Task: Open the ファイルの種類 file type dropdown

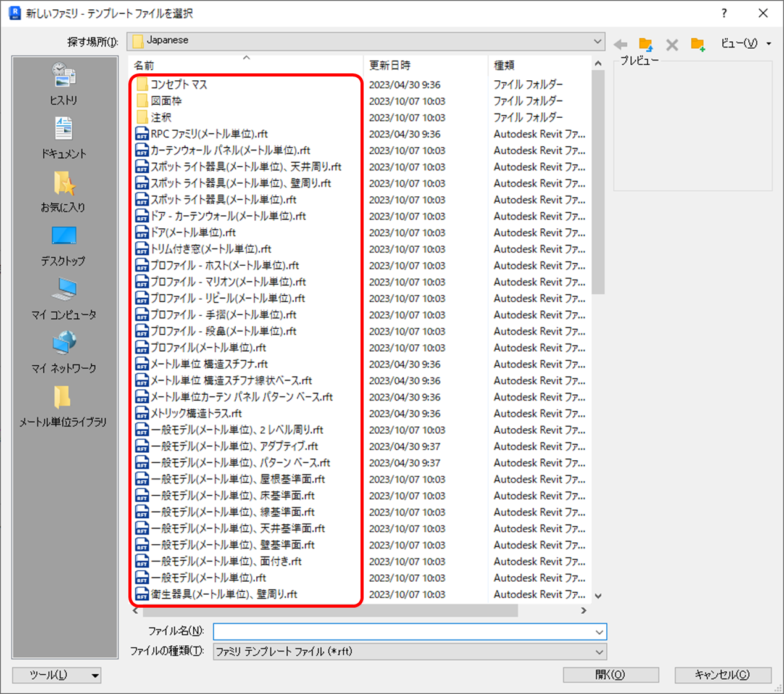Action: coord(410,651)
